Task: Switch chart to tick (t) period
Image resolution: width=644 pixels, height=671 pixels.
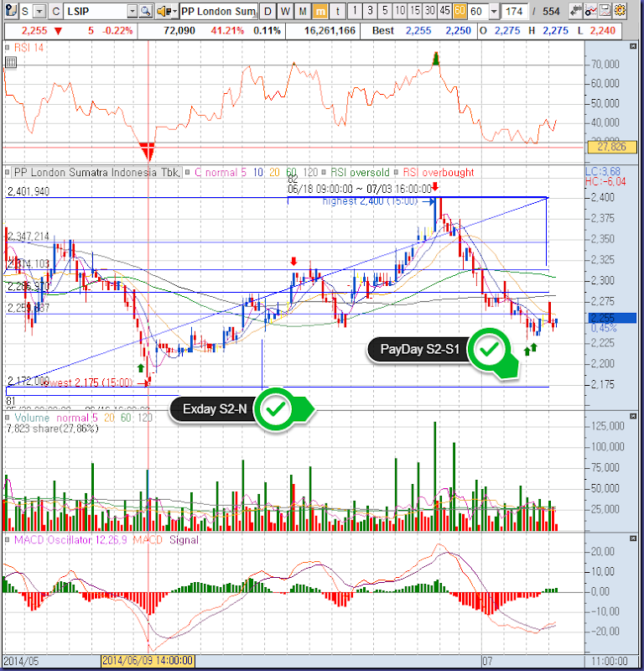Action: pyautogui.click(x=338, y=12)
